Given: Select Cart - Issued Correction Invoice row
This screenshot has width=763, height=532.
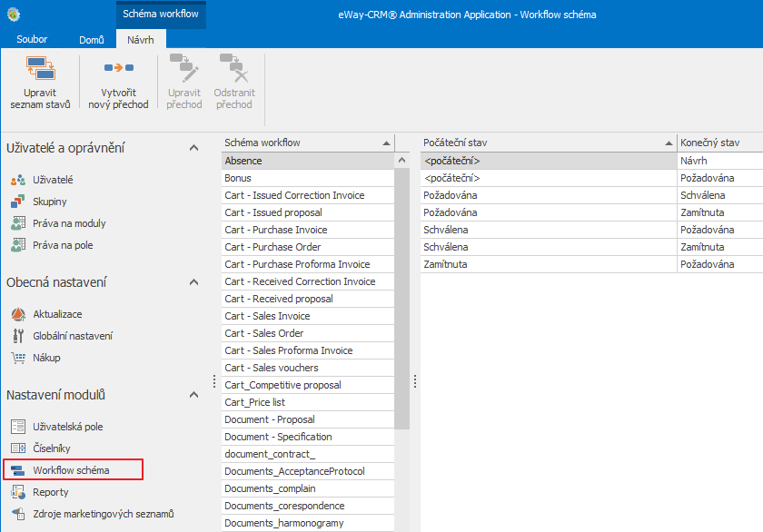Looking at the screenshot, I should point(308,195).
